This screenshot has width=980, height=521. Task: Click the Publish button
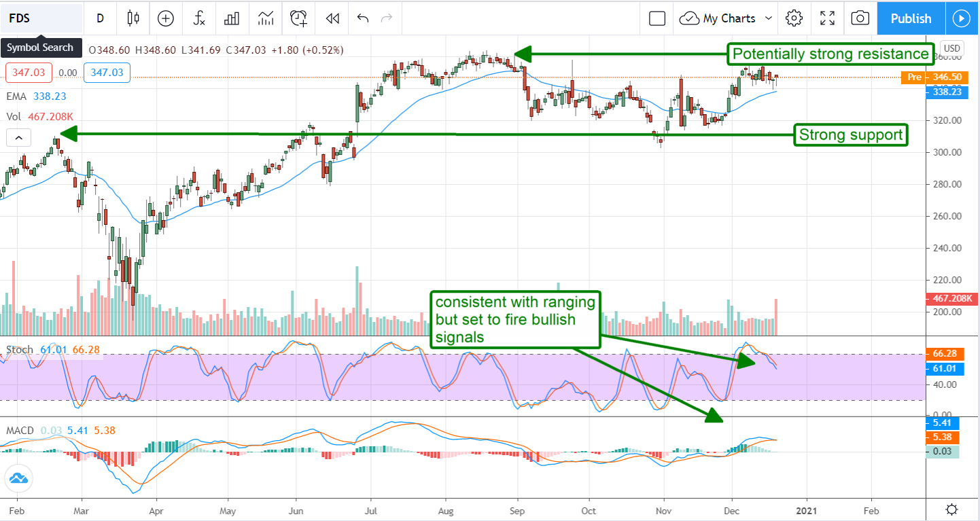911,18
